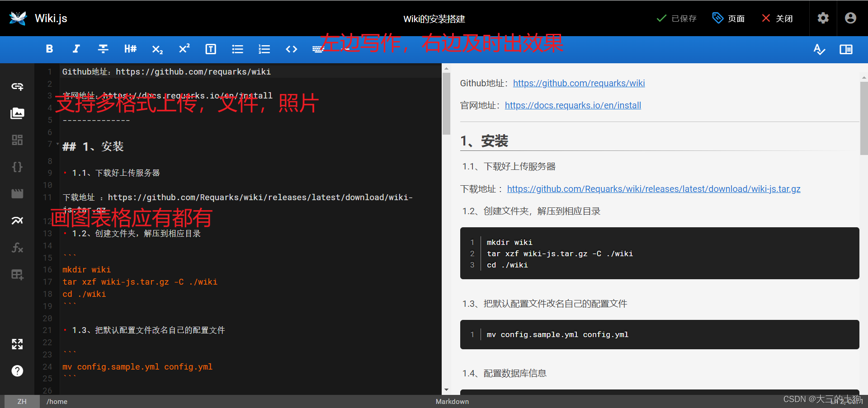
Task: Open the settings gear in header
Action: tap(823, 18)
